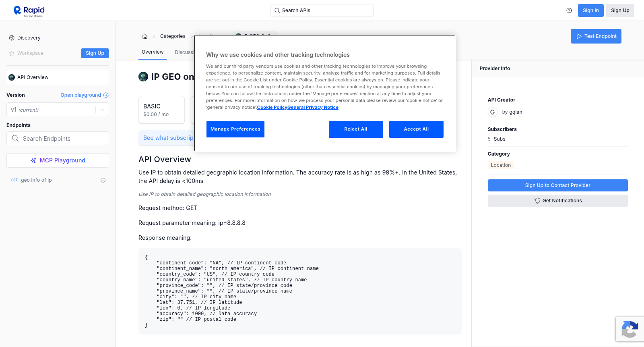
Task: Open the General Privacy Notice link
Action: coord(313,107)
